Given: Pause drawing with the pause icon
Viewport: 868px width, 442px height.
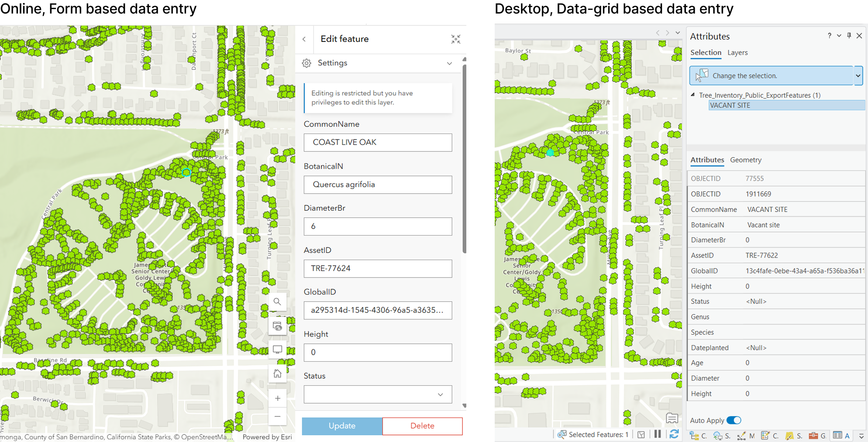Looking at the screenshot, I should (658, 434).
